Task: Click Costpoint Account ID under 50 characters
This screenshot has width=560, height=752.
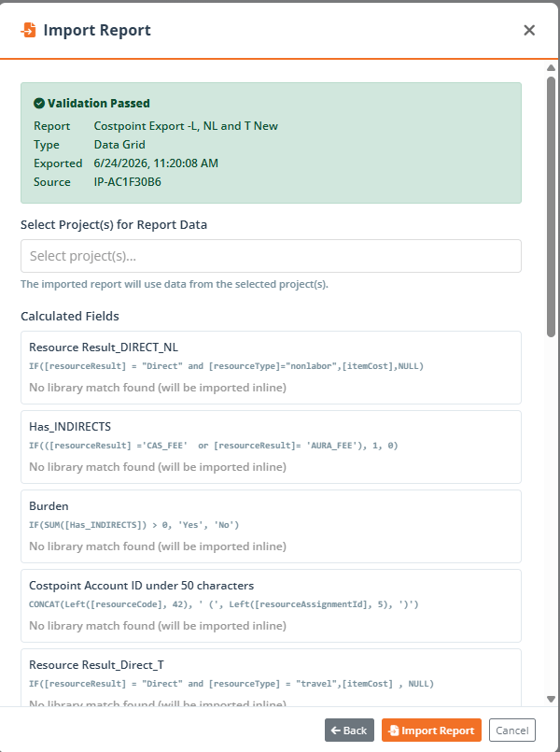Action: pos(141,586)
